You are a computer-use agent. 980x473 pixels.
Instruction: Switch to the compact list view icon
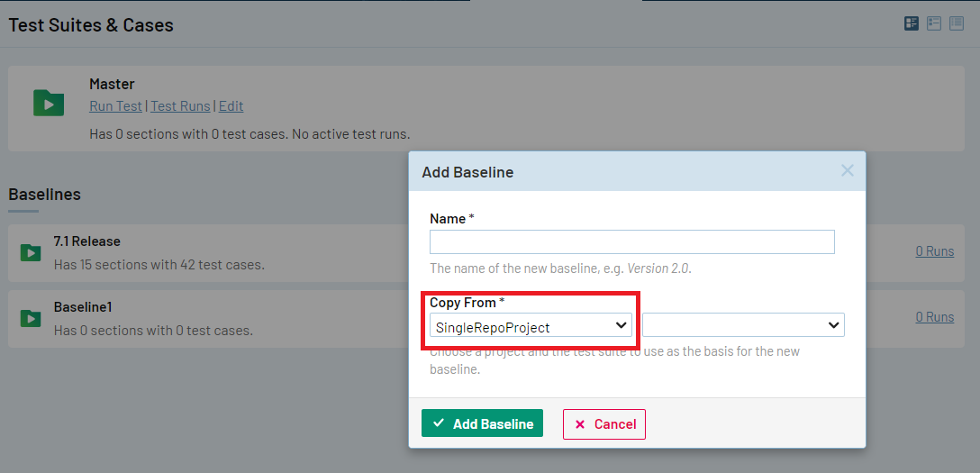(x=956, y=24)
